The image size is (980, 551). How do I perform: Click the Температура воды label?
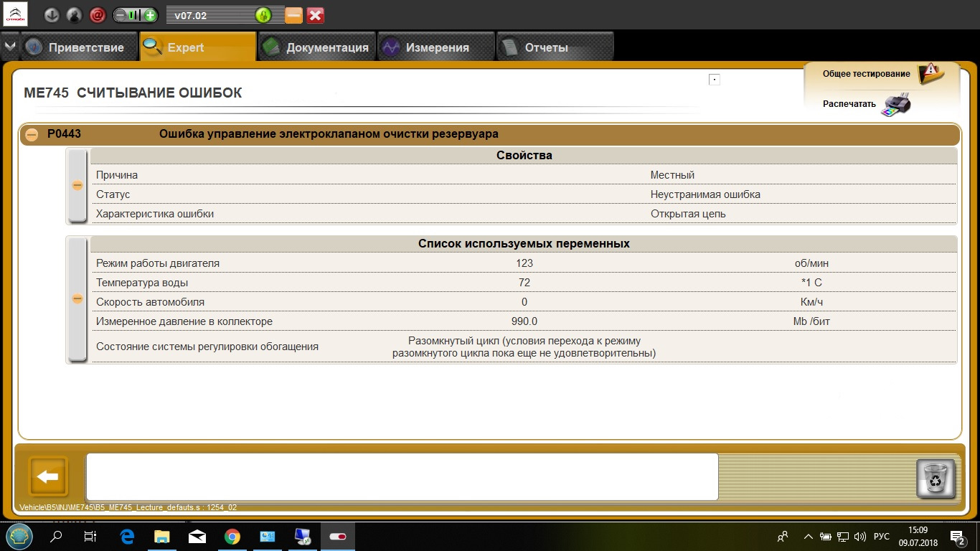click(x=142, y=283)
